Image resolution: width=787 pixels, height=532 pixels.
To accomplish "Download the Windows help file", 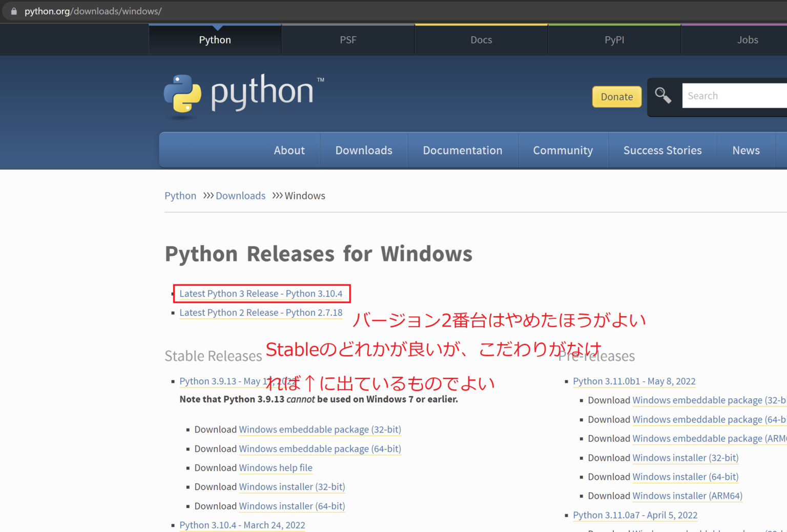I will click(x=276, y=467).
